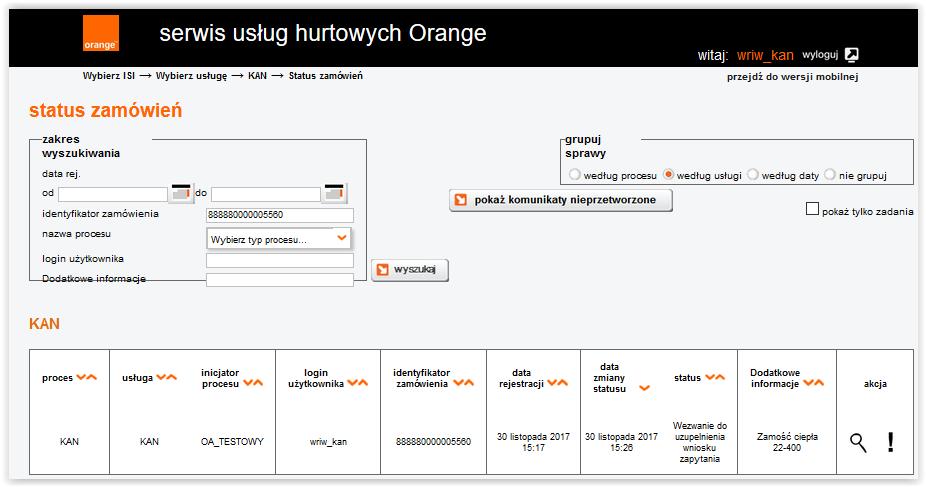The height and width of the screenshot is (487, 926).
Task: Click the 'Zamość ciepła 22-400' cell
Action: tap(787, 442)
